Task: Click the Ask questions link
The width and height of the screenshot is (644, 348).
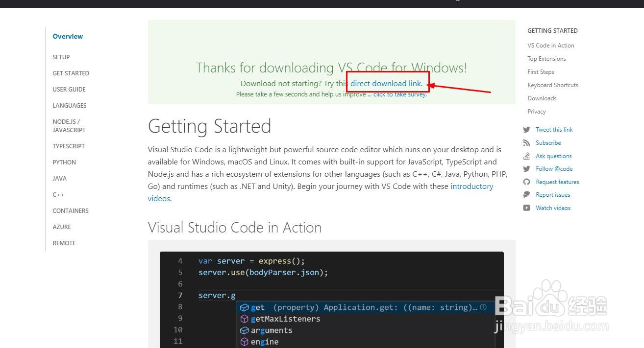Action: click(554, 156)
